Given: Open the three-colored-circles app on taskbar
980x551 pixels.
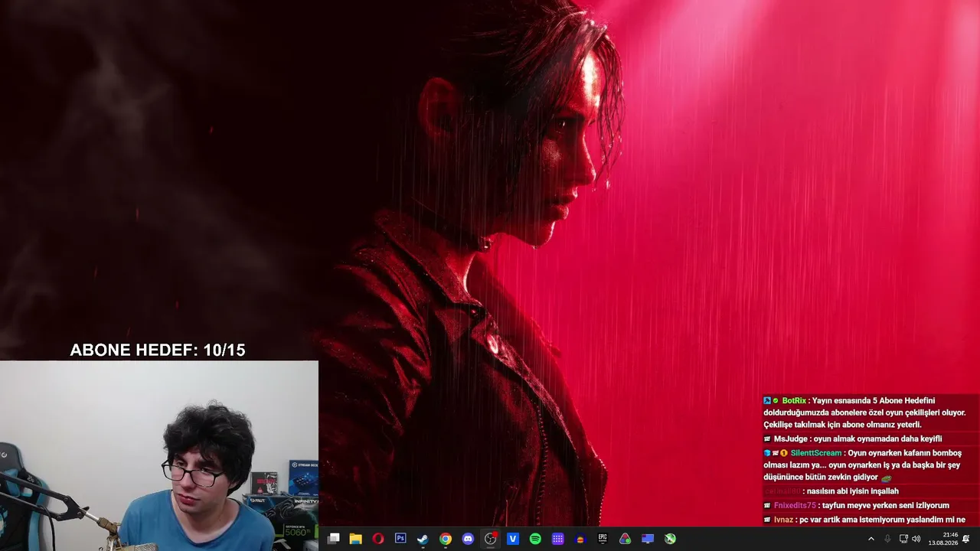Looking at the screenshot, I should (x=626, y=539).
